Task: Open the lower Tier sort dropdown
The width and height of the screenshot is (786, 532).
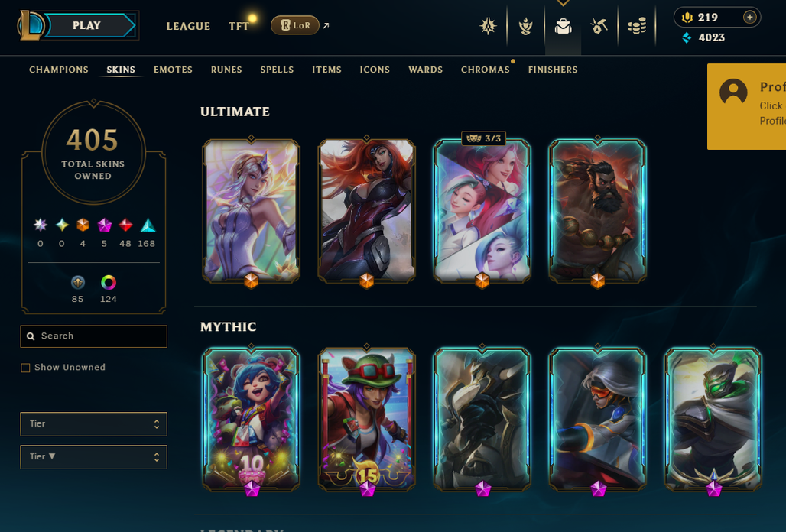Action: coord(94,457)
